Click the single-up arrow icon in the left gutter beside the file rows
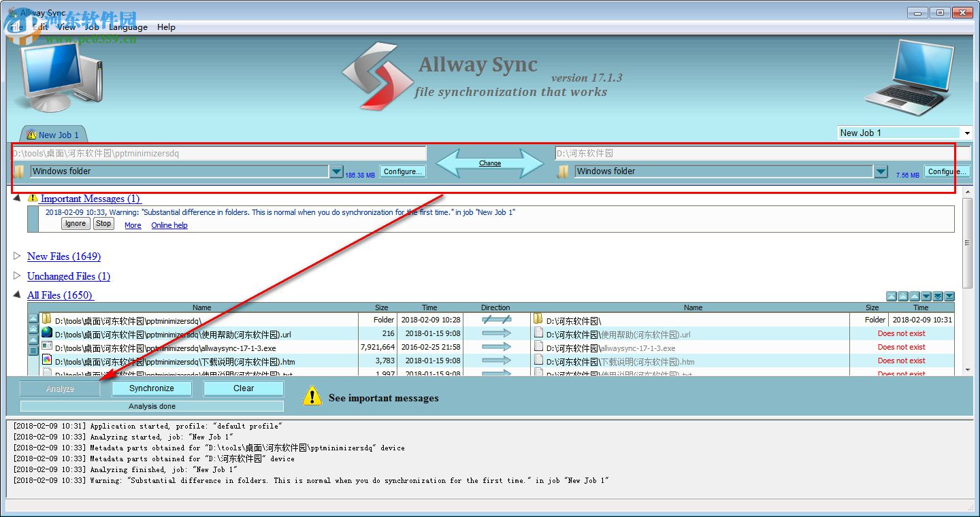Viewport: 980px width, 517px height. coord(33,339)
